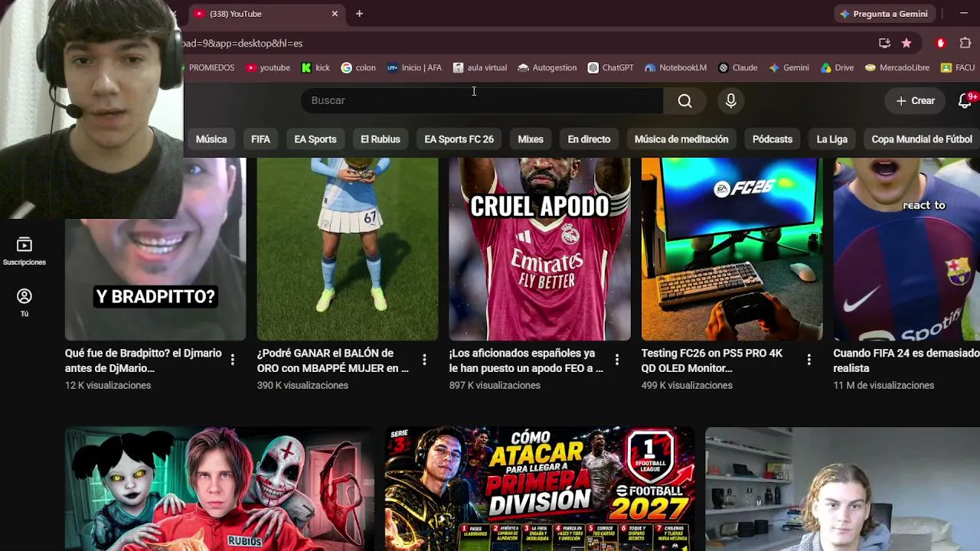Open the MercadoLibre bookmark
This screenshot has height=551, width=980.
897,67
